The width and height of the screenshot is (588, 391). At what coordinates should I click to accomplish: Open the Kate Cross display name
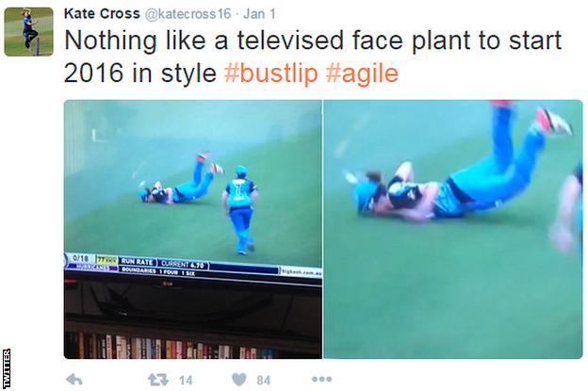click(x=102, y=14)
